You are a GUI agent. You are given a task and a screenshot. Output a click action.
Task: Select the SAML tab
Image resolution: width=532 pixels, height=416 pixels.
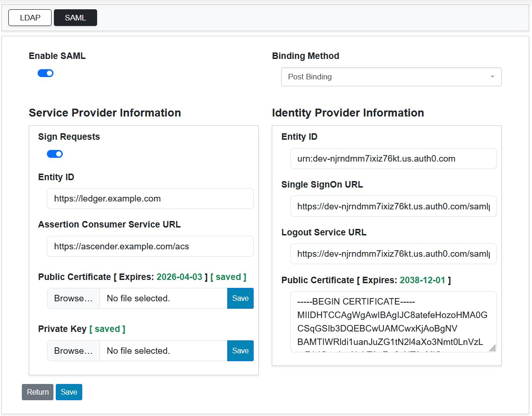tap(75, 18)
